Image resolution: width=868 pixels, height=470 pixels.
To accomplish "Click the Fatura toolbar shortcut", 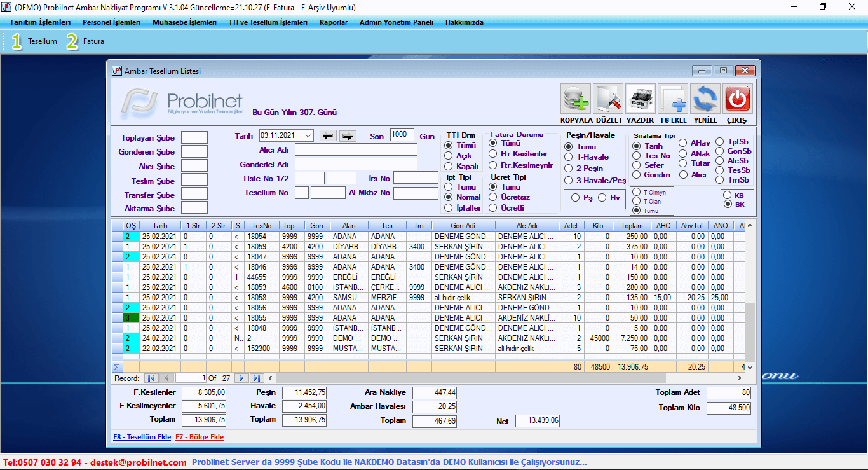I will point(93,41).
